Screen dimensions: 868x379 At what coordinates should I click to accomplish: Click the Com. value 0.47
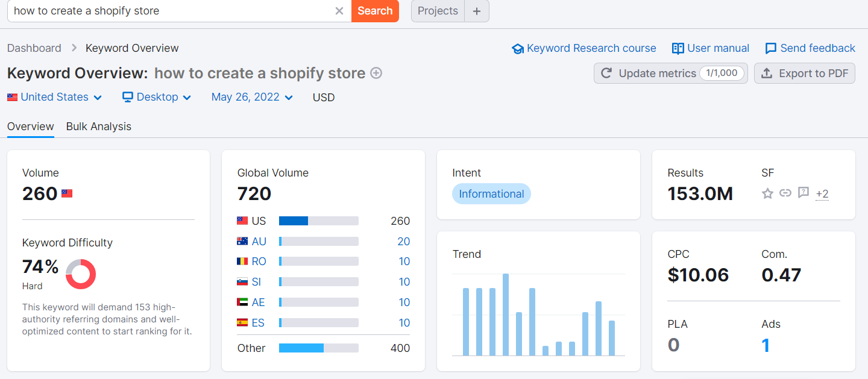(781, 275)
